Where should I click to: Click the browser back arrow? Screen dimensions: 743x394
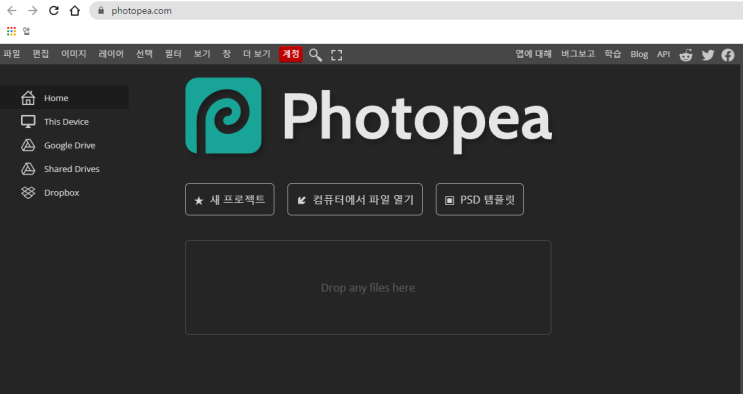[11, 10]
